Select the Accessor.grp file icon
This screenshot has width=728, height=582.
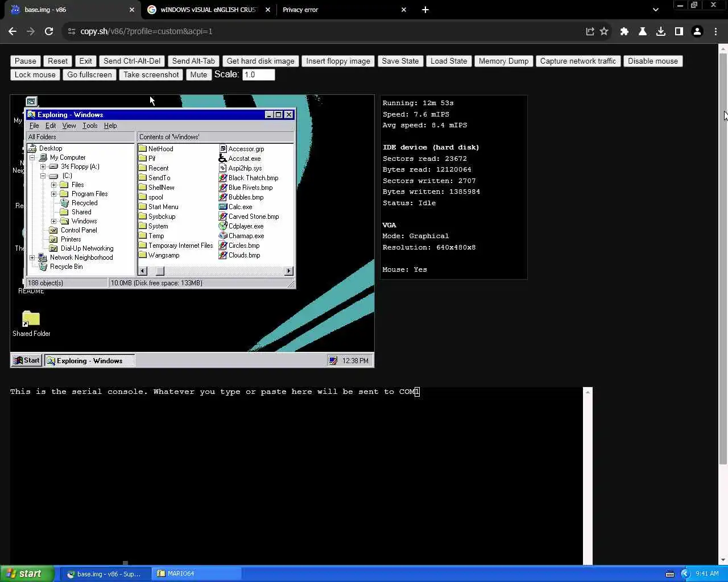pos(223,149)
